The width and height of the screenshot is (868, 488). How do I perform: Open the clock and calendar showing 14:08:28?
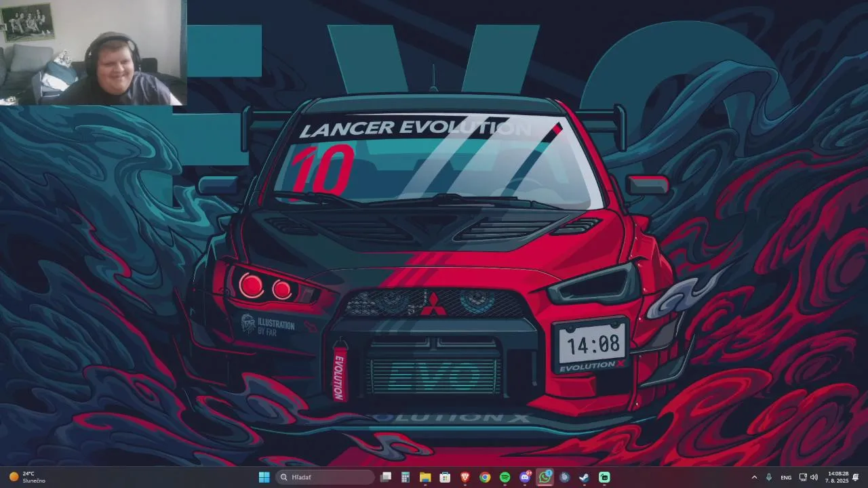click(x=837, y=477)
